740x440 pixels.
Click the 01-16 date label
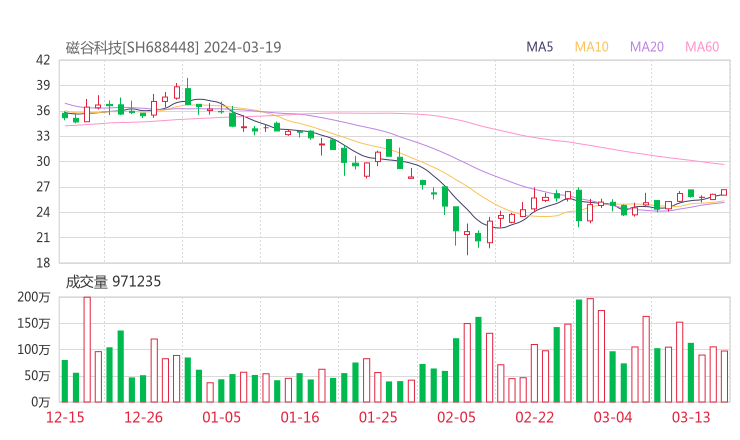pos(300,417)
